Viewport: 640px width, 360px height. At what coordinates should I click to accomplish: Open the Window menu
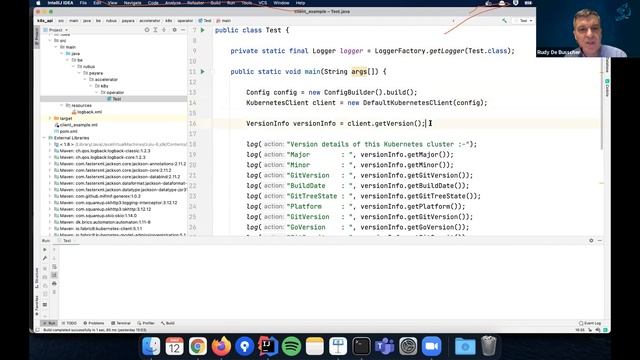pos(281,3)
